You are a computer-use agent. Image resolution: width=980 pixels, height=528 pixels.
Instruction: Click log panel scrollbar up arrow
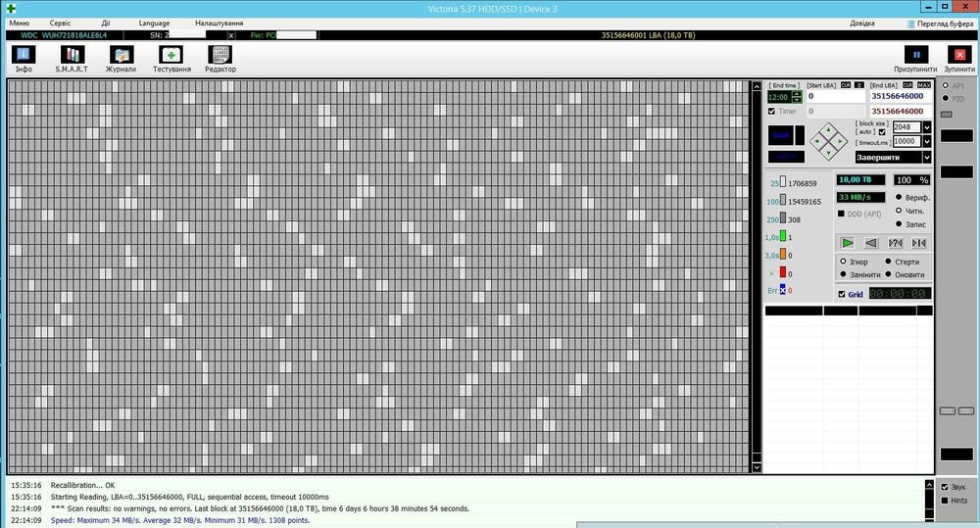(x=929, y=484)
